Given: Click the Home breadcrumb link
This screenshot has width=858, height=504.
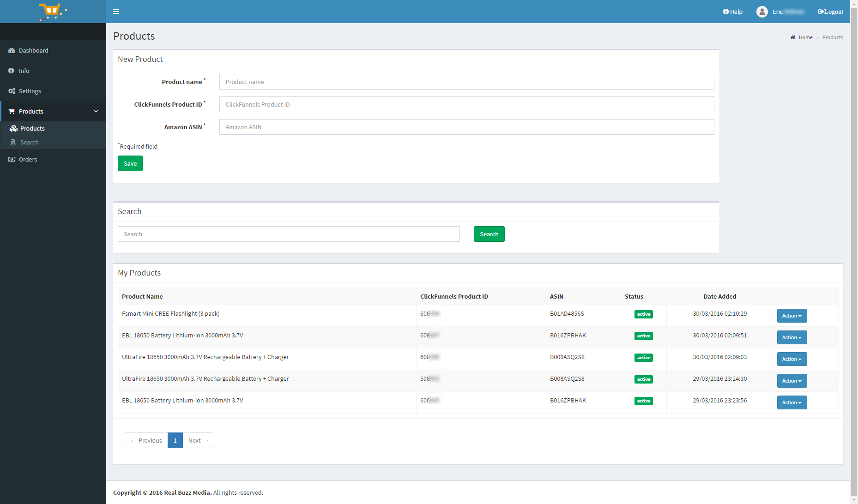Looking at the screenshot, I should point(805,37).
